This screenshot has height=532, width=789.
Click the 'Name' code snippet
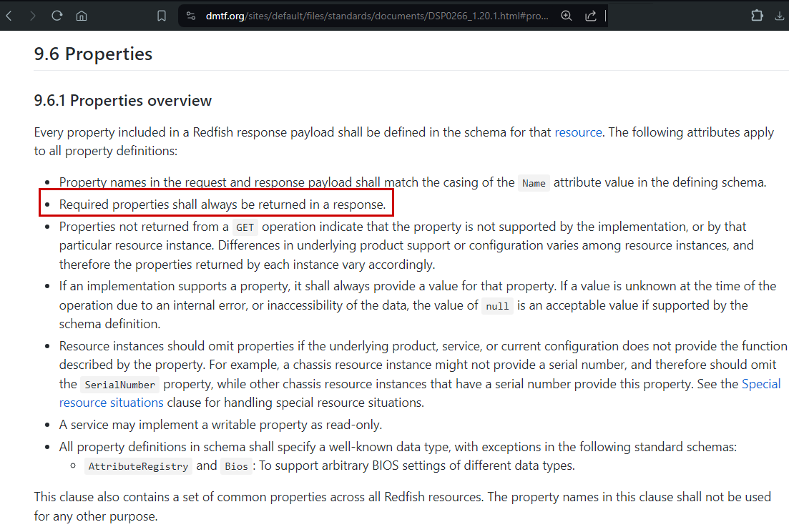coord(534,183)
